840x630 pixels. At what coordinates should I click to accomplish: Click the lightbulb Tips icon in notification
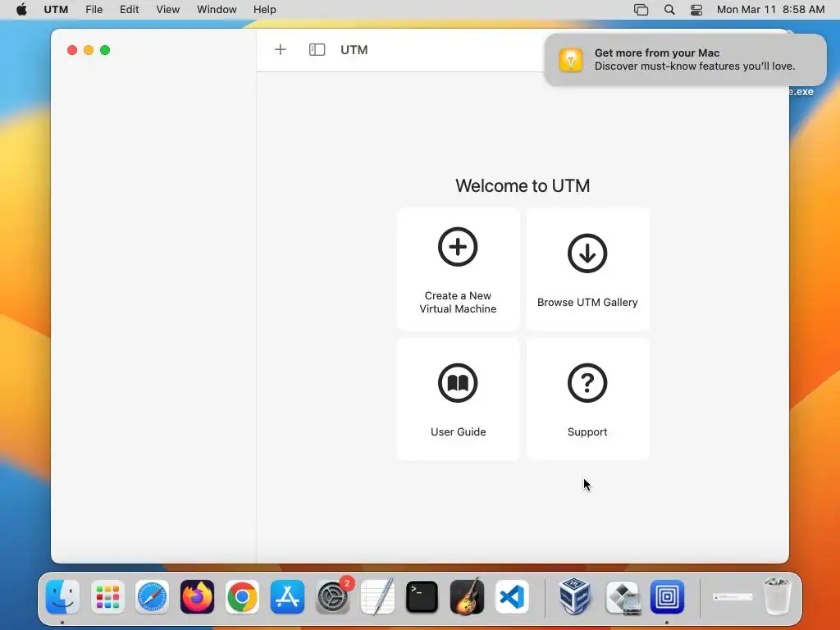571,59
